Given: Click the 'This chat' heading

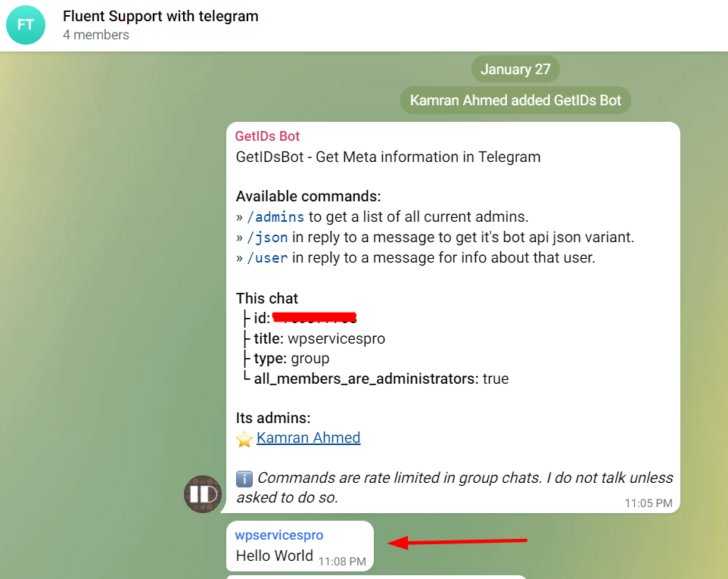Looking at the screenshot, I should coord(267,298).
